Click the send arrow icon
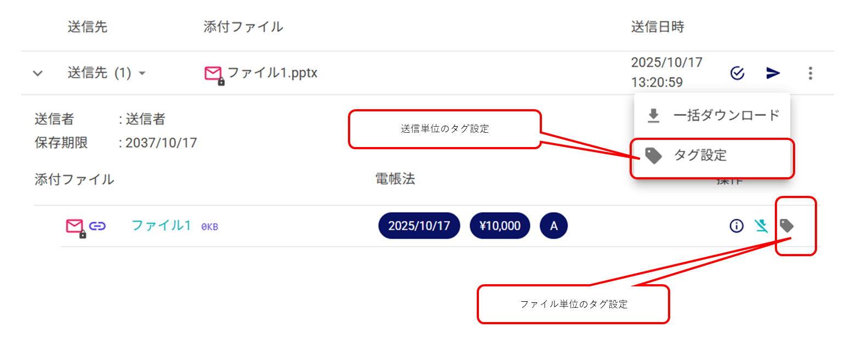This screenshot has height=344, width=868. (773, 73)
